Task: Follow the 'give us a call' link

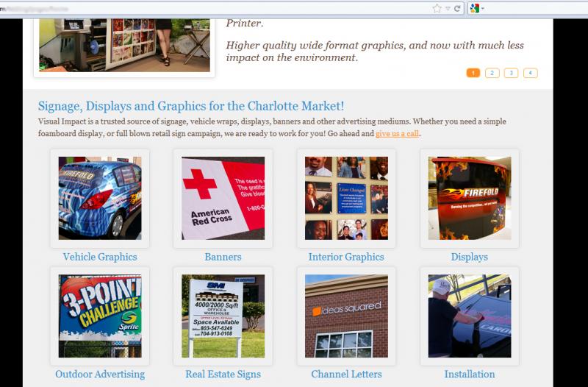Action: [x=397, y=134]
